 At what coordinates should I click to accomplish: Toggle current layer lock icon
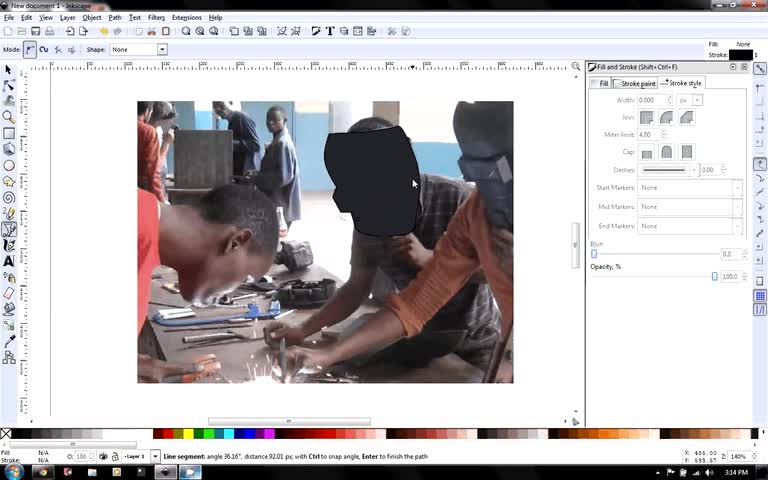115,456
